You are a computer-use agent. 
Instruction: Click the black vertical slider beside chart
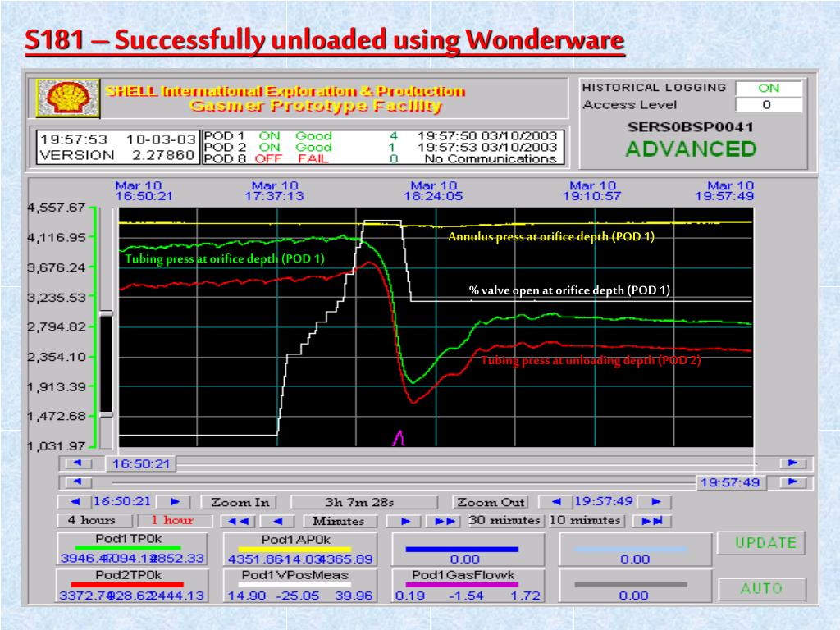click(106, 364)
